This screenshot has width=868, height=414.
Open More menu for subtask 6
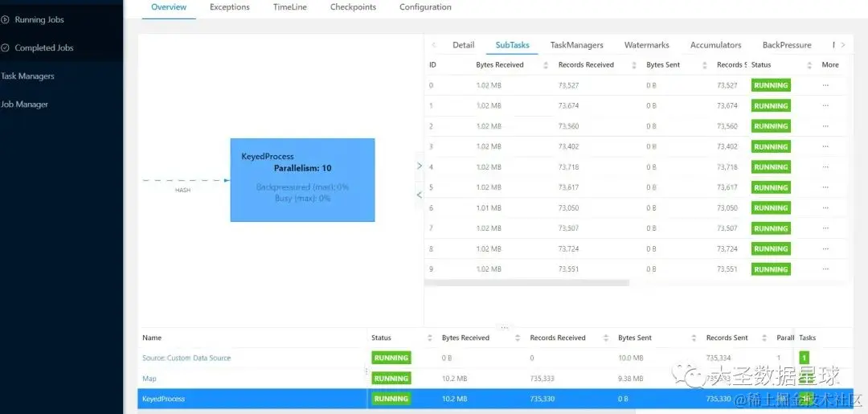(x=825, y=208)
